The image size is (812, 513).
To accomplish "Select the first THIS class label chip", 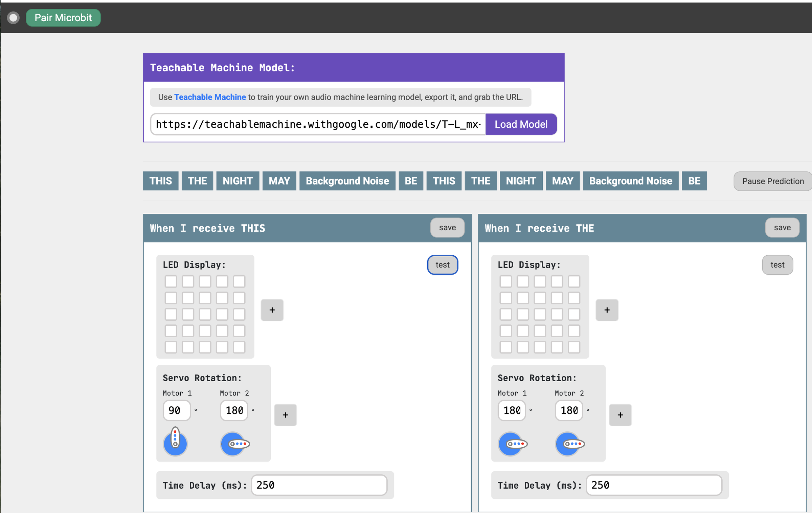I will (161, 181).
